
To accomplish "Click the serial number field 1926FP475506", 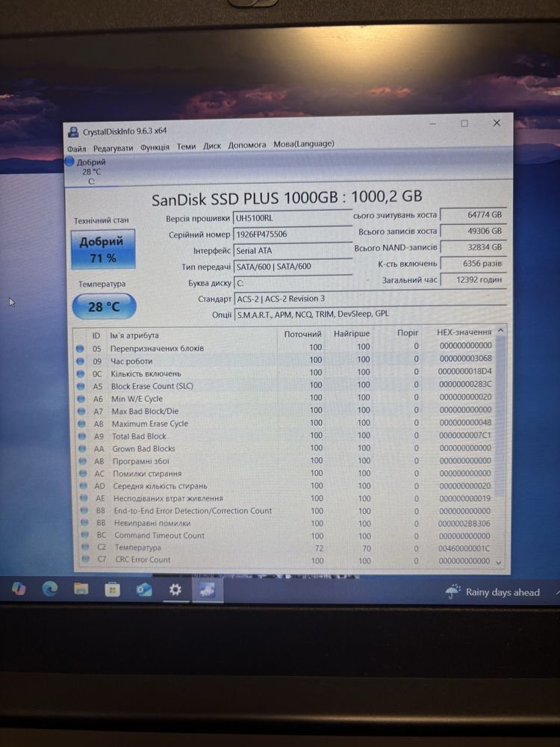I will point(293,235).
